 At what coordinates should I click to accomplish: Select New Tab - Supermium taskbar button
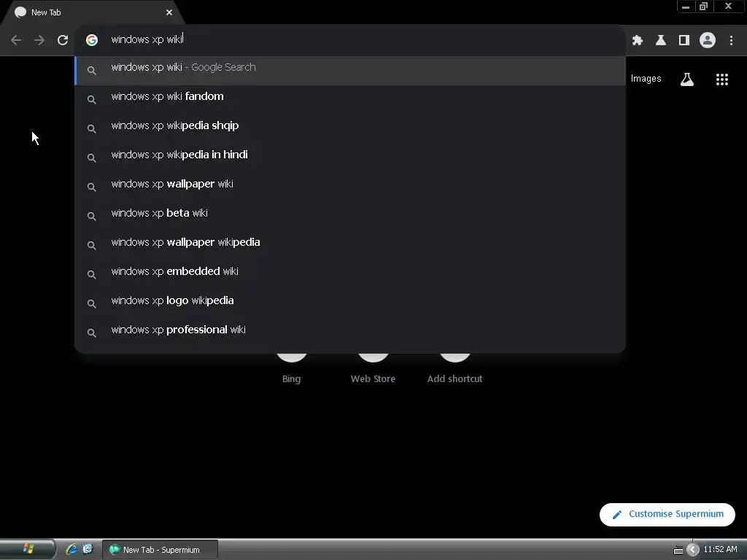coord(160,550)
